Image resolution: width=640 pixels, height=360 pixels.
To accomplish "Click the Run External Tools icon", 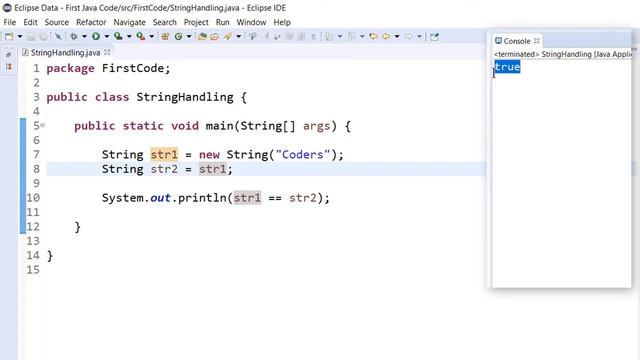I will pyautogui.click(x=141, y=36).
